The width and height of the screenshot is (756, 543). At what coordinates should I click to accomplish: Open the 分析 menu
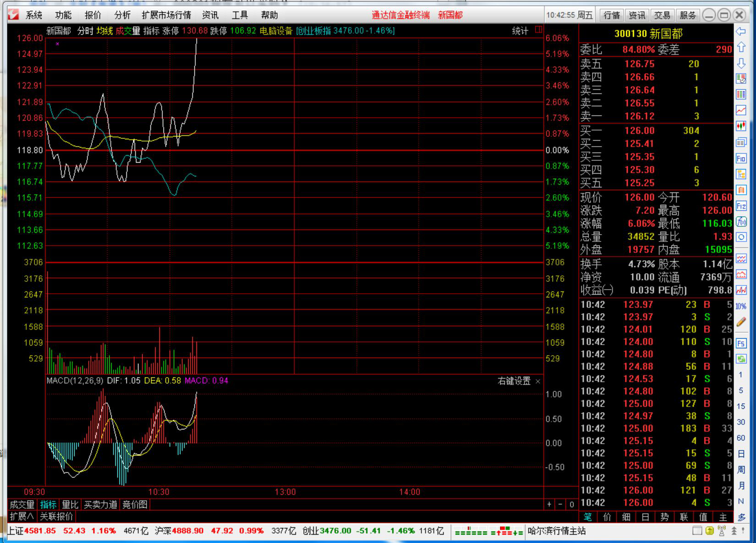click(x=122, y=15)
